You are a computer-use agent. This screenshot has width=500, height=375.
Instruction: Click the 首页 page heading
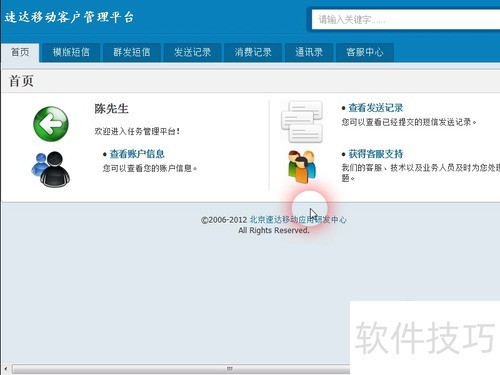point(21,81)
